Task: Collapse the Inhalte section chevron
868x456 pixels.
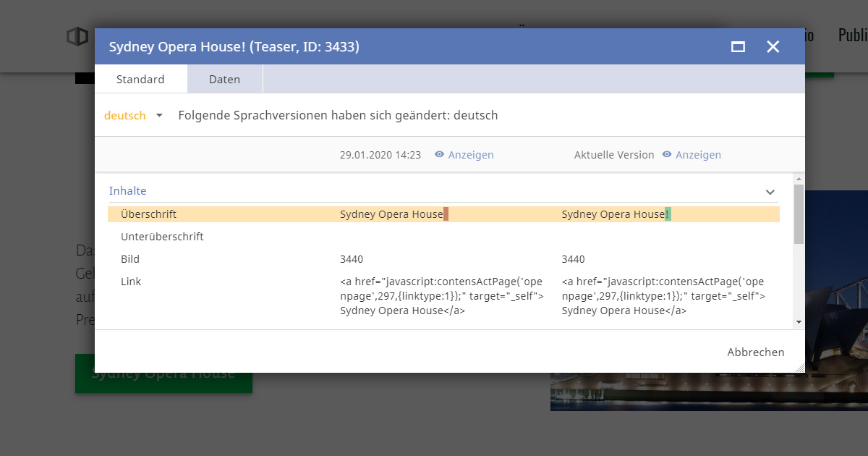Action: (x=770, y=192)
